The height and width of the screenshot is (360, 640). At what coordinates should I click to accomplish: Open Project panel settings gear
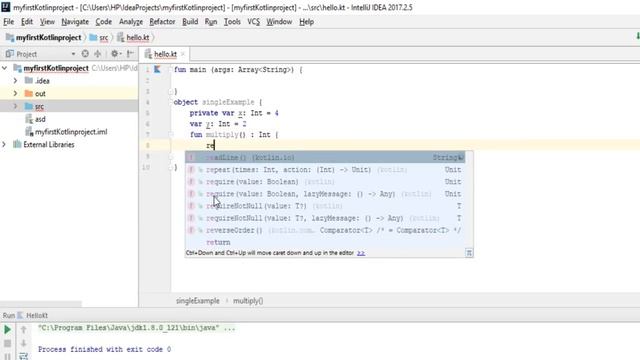point(116,53)
